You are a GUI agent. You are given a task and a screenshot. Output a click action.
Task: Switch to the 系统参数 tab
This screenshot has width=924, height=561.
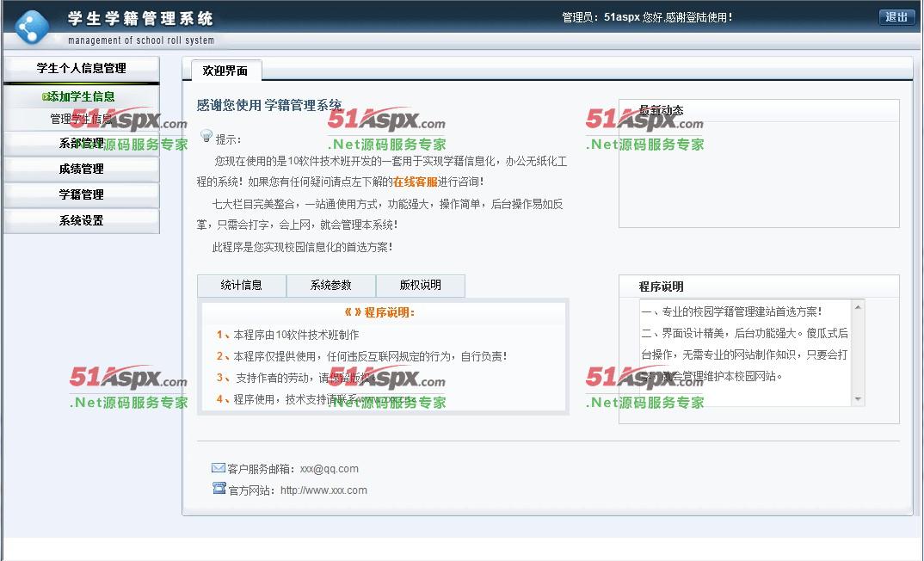click(331, 285)
